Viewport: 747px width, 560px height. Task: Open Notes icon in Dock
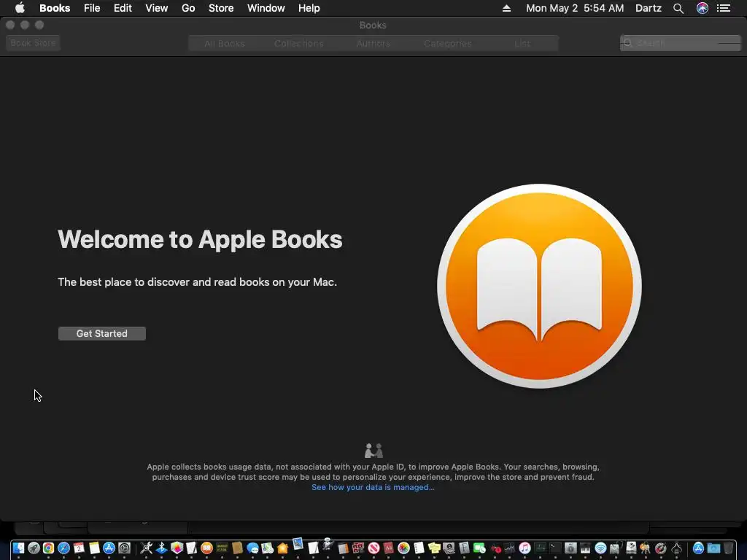point(94,548)
